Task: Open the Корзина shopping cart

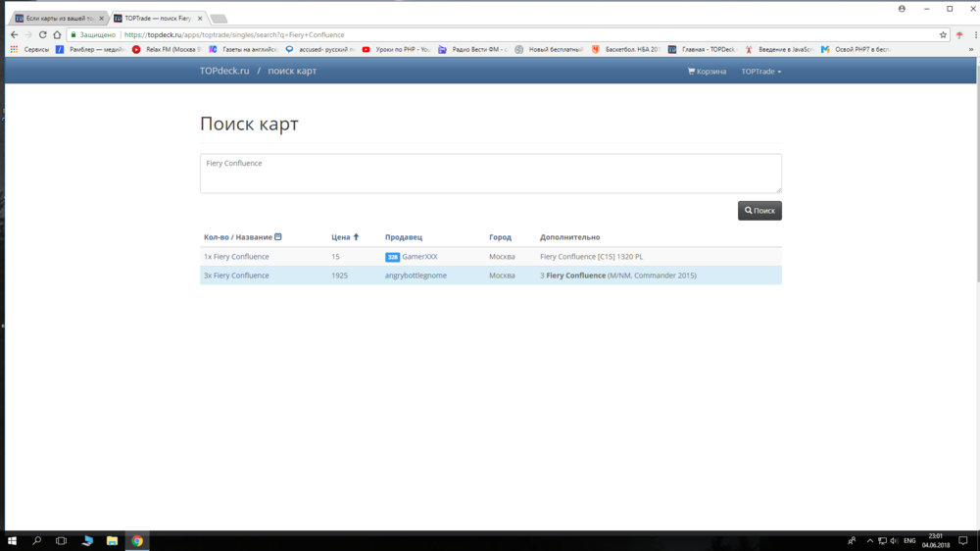Action: coord(708,72)
